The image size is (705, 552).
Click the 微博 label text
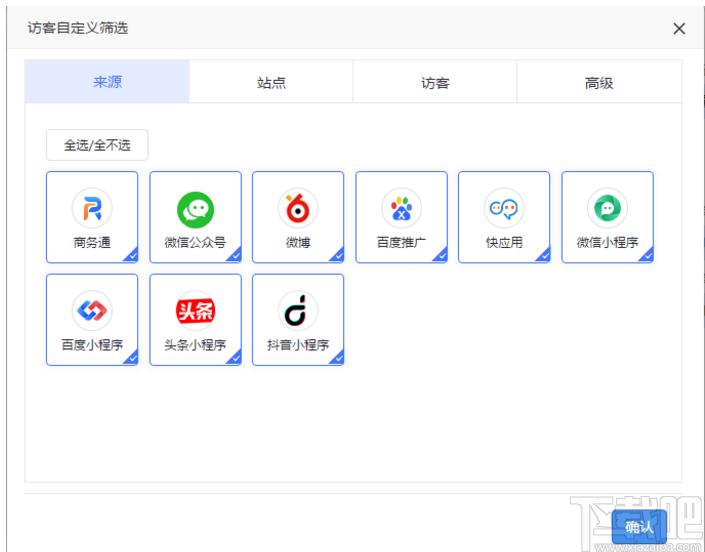[298, 242]
